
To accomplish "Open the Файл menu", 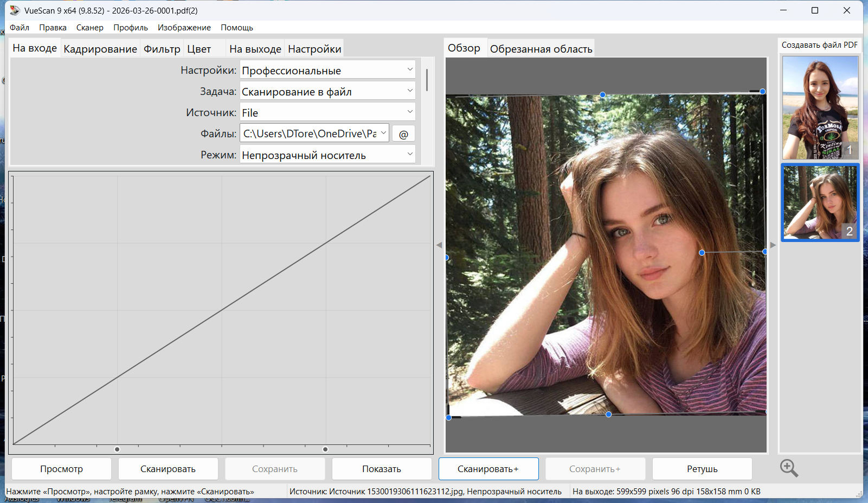I will coord(20,28).
